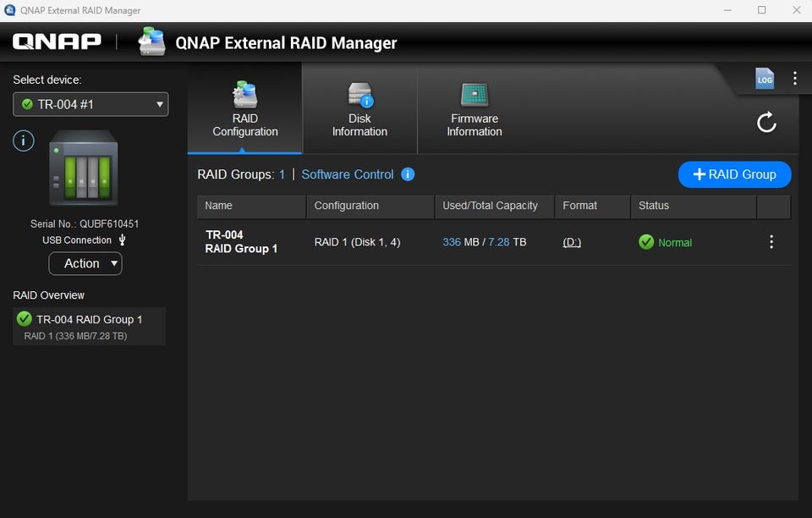Click the Configuration column header

click(x=370, y=207)
